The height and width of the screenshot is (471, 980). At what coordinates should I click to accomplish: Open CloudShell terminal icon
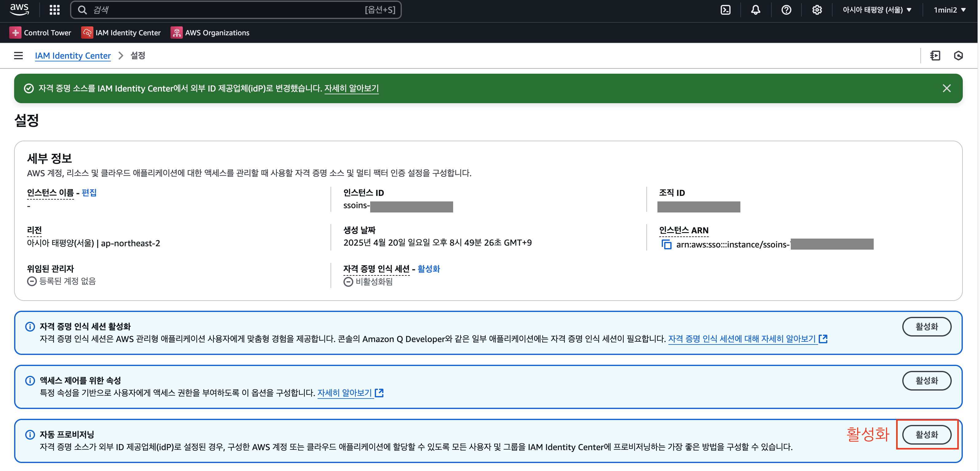click(726, 10)
